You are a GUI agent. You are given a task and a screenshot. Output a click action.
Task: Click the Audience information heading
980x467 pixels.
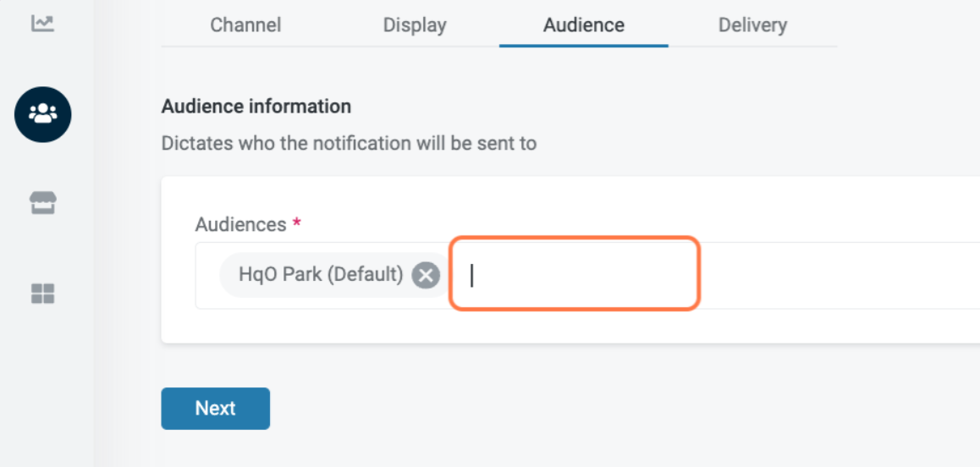(256, 107)
